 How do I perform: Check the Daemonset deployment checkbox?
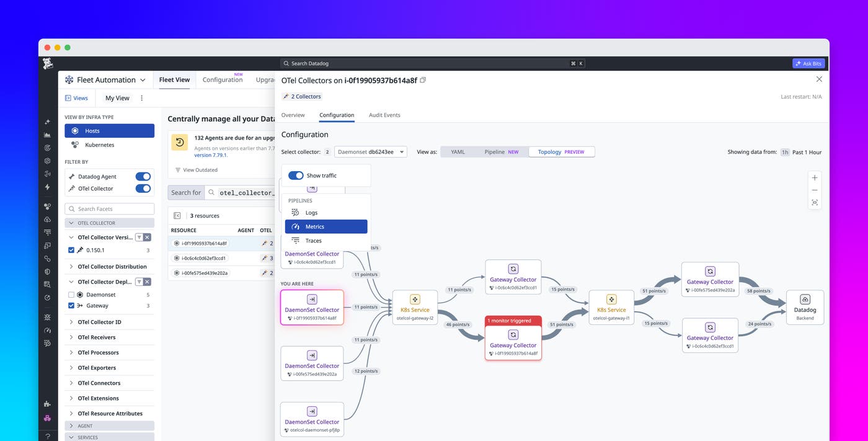[71, 295]
